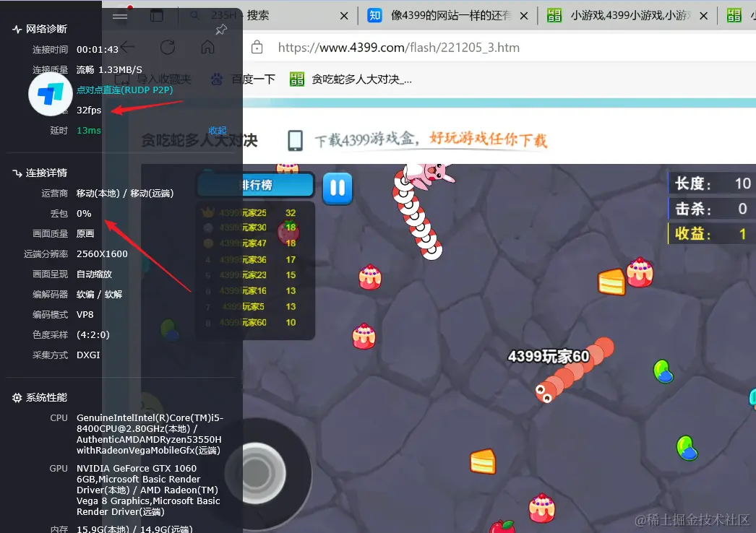Click the 32fps frame rate value

(x=89, y=110)
